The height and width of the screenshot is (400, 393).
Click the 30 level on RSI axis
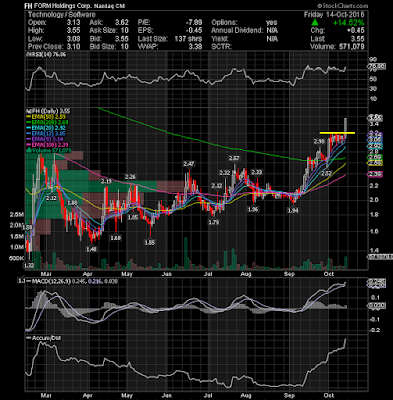pyautogui.click(x=373, y=89)
